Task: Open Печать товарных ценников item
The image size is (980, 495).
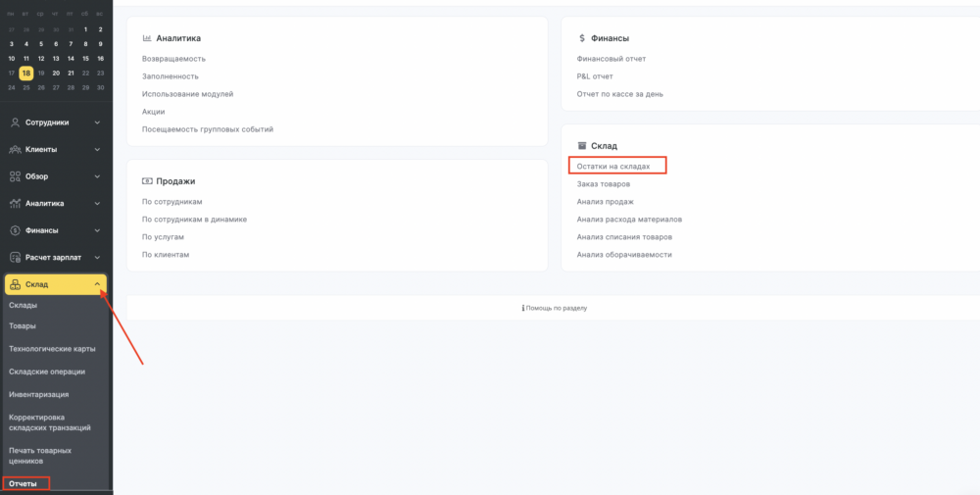Action: [40, 456]
